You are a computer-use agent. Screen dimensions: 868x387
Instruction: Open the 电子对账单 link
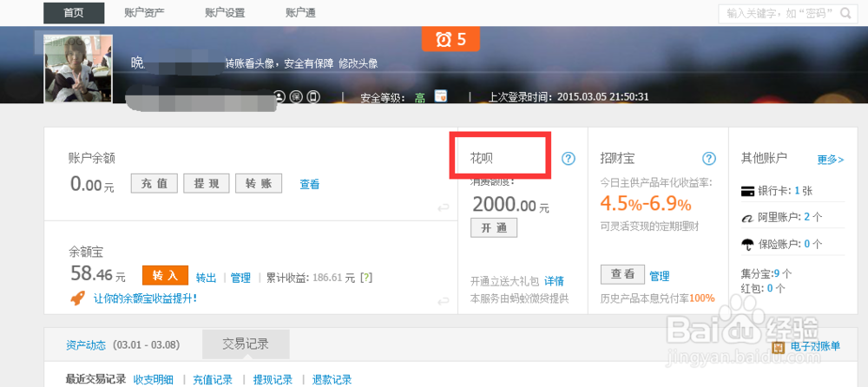point(815,346)
